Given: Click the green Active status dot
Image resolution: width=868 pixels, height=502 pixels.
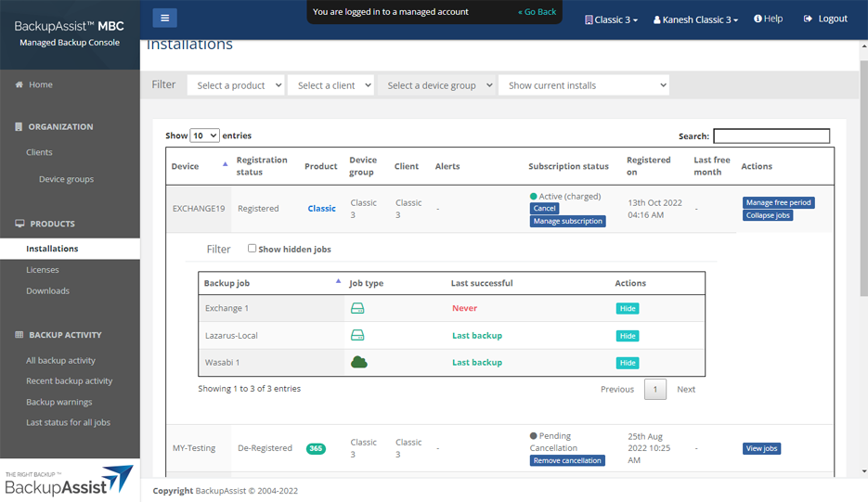Looking at the screenshot, I should coord(534,197).
